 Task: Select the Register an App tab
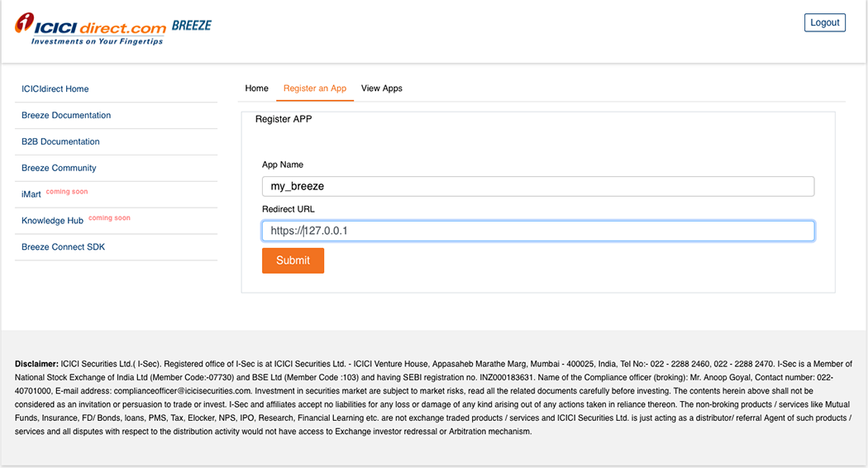coord(315,88)
